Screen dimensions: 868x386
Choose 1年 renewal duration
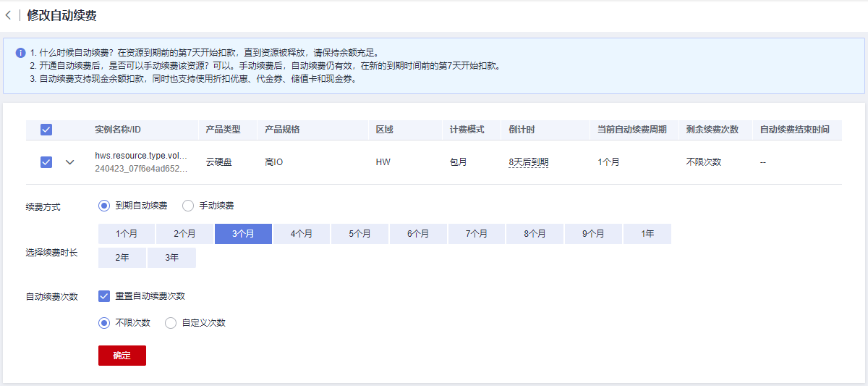647,234
